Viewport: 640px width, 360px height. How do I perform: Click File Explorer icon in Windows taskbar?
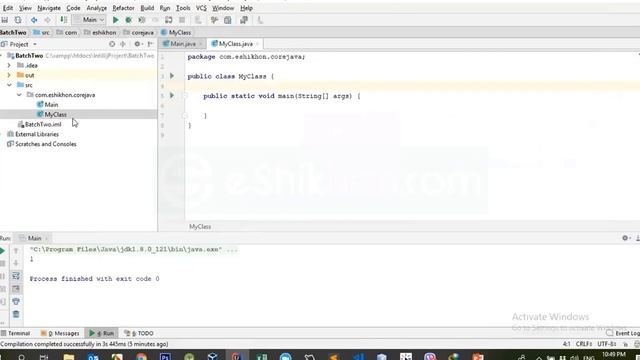click(69, 357)
